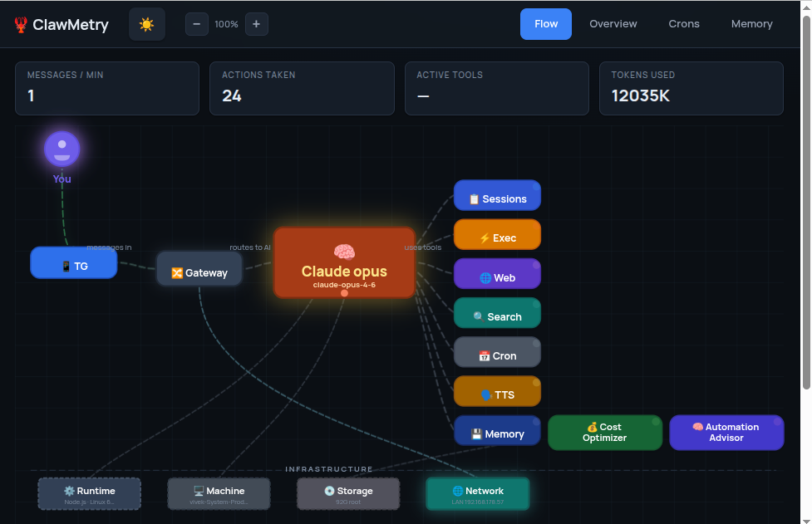Toggle light theme with the sun icon
The image size is (812, 524).
point(147,24)
